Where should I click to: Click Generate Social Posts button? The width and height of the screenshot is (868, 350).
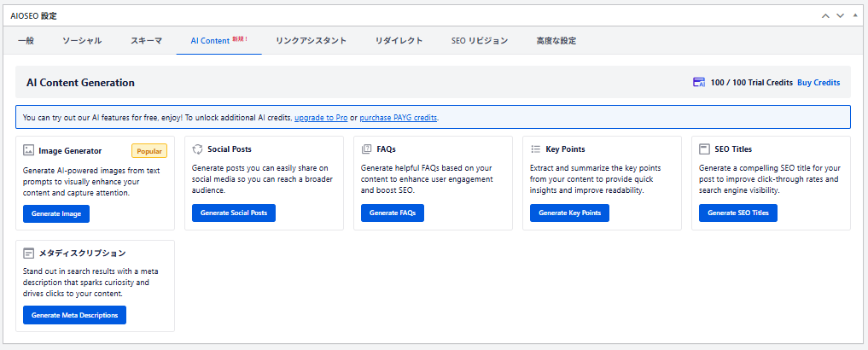tap(234, 213)
